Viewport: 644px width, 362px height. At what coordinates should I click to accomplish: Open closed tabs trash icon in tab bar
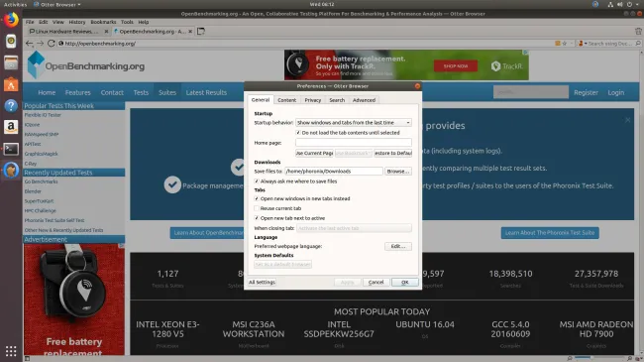pos(638,32)
